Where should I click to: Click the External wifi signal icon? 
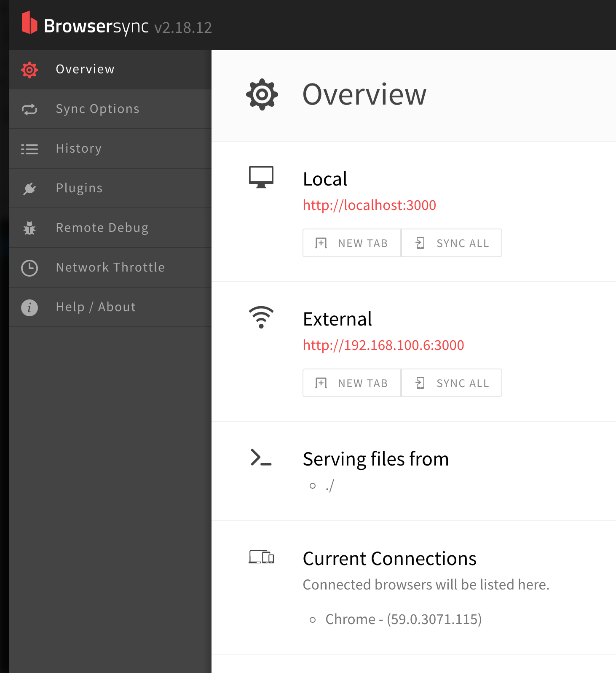[261, 317]
